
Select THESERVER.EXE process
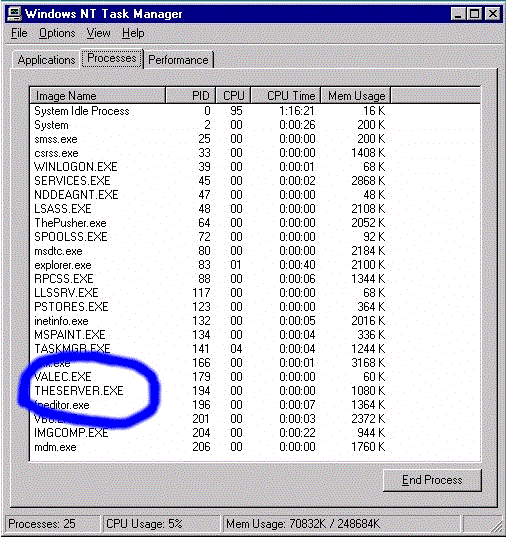[210, 391]
